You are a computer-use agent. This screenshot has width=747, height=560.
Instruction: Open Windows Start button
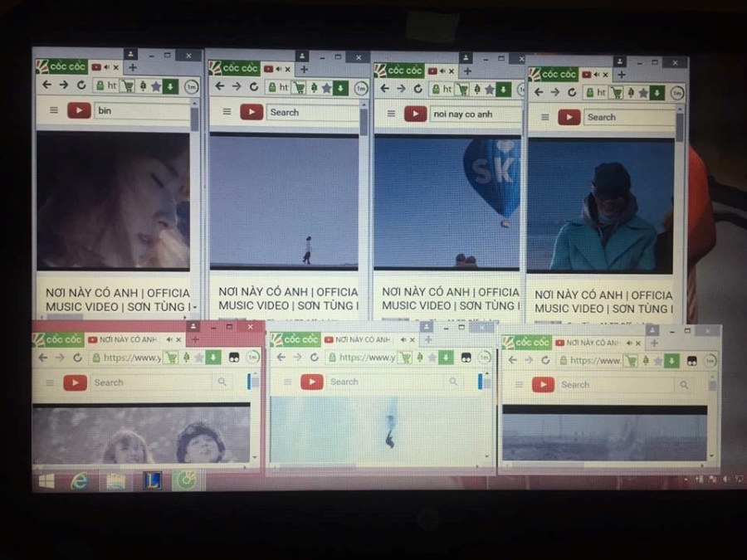pos(46,481)
